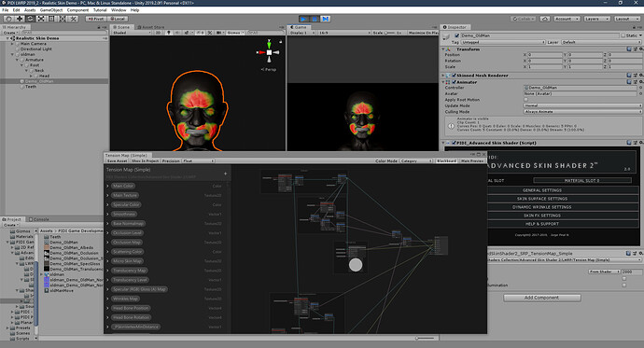644x348 pixels.
Task: Toggle Skinned Mesh Renderer enabled checkbox
Action: coord(455,76)
